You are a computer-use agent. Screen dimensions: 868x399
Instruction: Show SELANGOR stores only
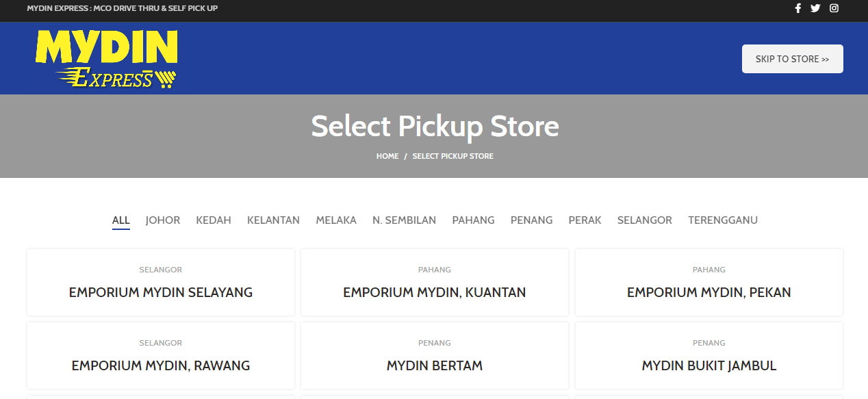pos(644,220)
